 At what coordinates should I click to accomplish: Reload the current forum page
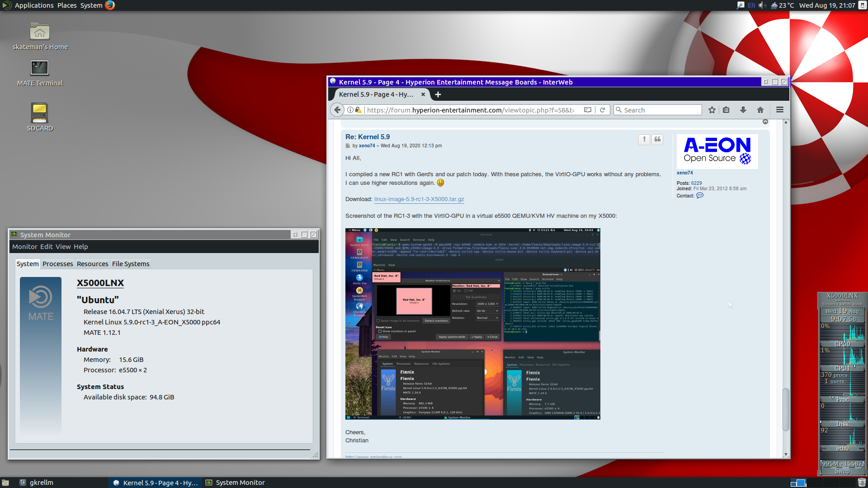tap(602, 110)
